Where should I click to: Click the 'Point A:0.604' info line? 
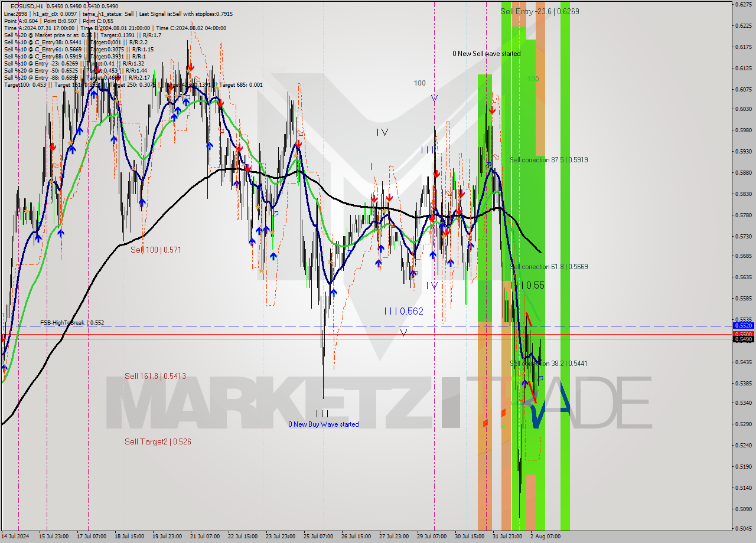[x=58, y=21]
